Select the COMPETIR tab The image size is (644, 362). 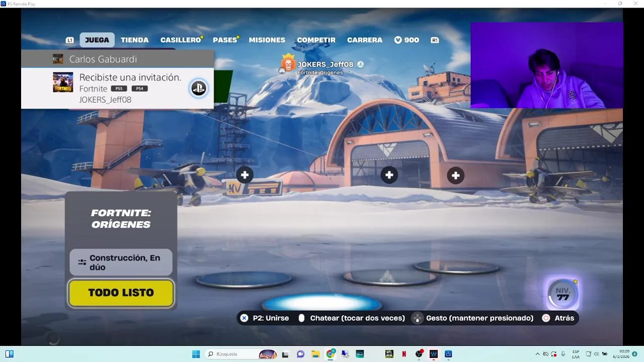click(316, 40)
